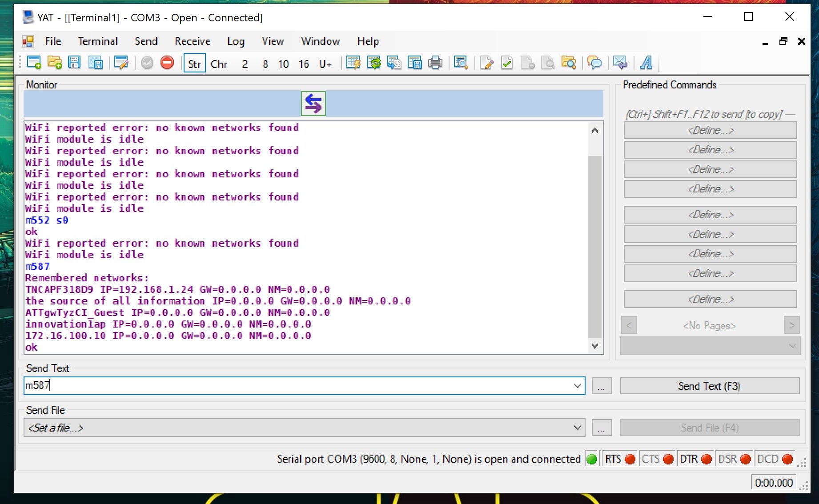Click the auto action envelope icon

(x=620, y=63)
